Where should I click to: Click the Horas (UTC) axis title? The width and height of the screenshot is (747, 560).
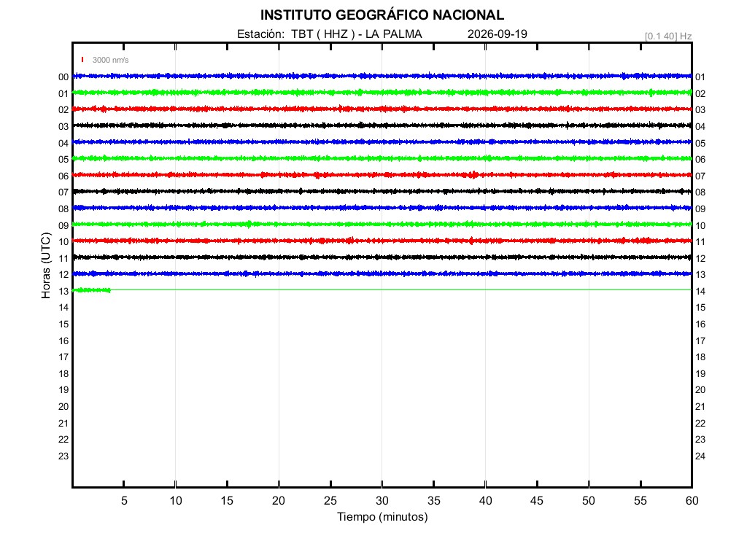(46, 265)
